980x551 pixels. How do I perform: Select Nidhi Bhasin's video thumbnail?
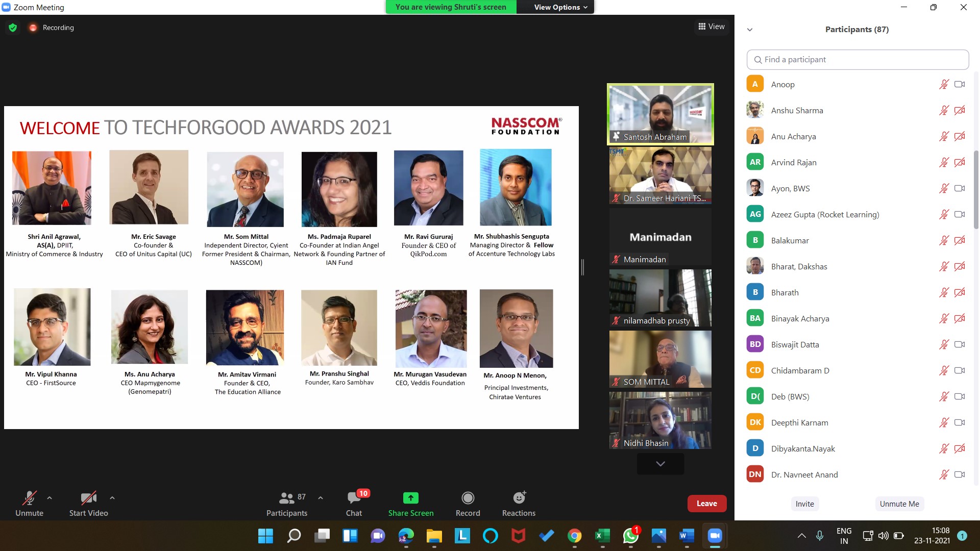pos(660,420)
